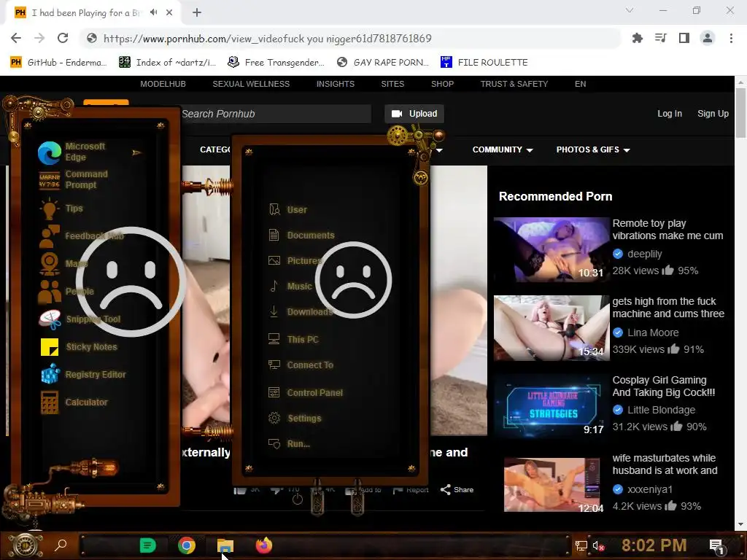The height and width of the screenshot is (560, 747).
Task: Switch to Chrome on the taskbar
Action: point(187,545)
